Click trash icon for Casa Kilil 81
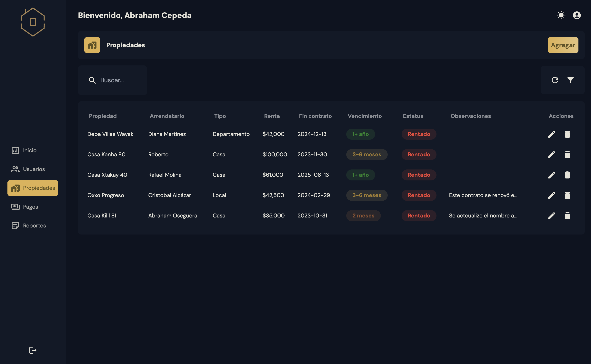 point(567,216)
